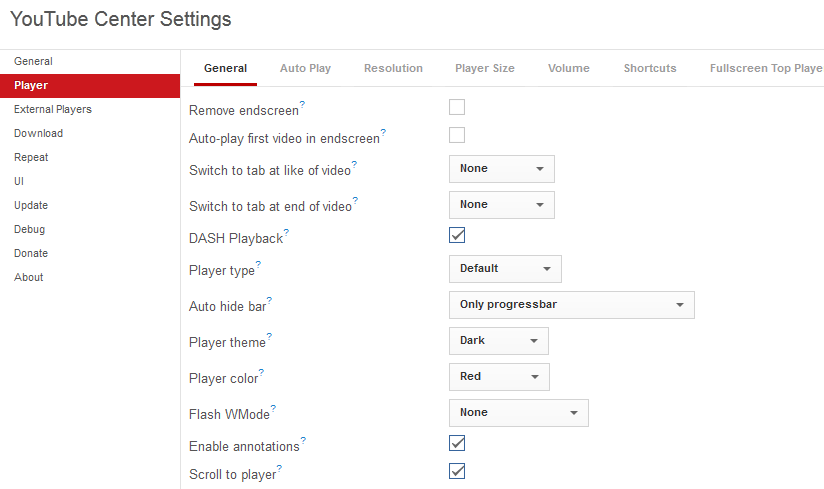Viewport: 824px width, 489px height.
Task: Open Player type help question mark
Action: [258, 264]
